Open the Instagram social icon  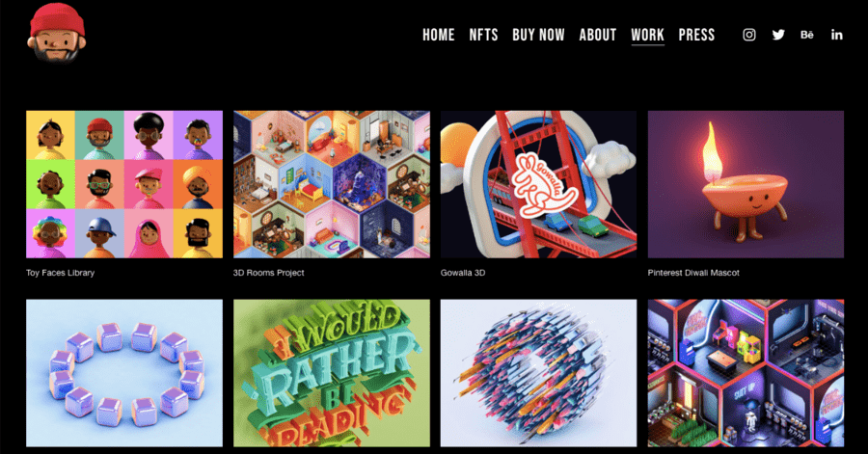(x=749, y=35)
